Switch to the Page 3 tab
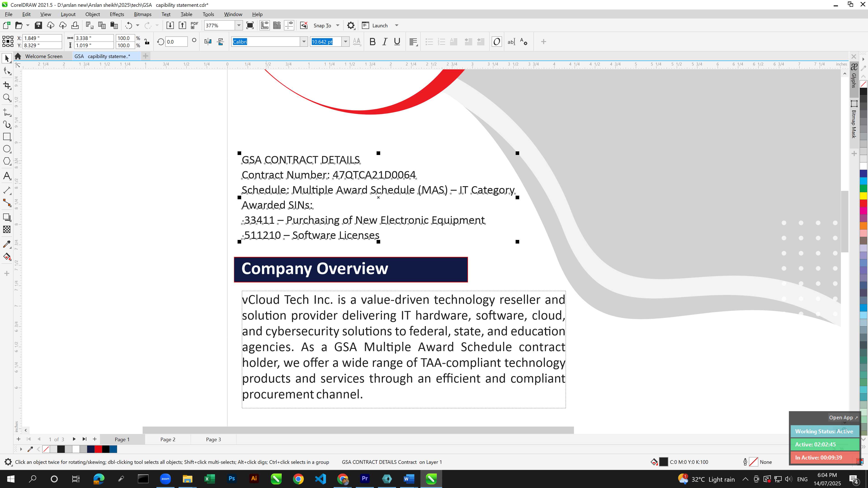 point(213,439)
